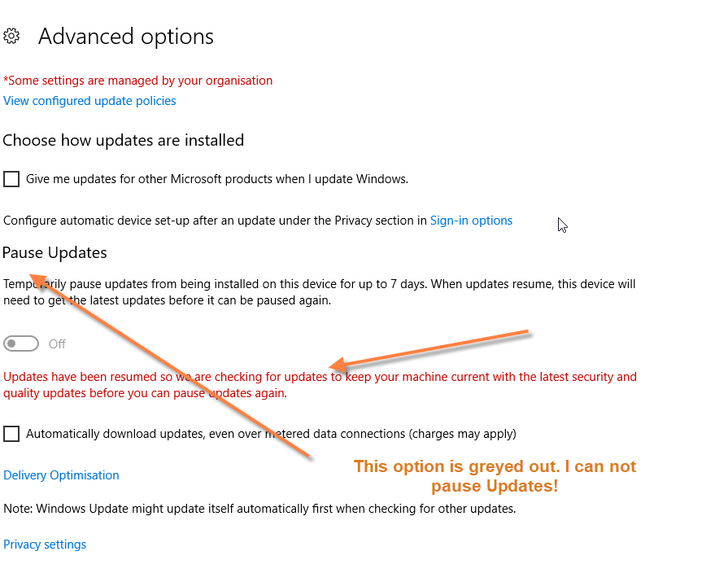Screen dimensions: 728x573
Task: Tick the checkbox for other Microsoft products updates
Action: (11, 179)
